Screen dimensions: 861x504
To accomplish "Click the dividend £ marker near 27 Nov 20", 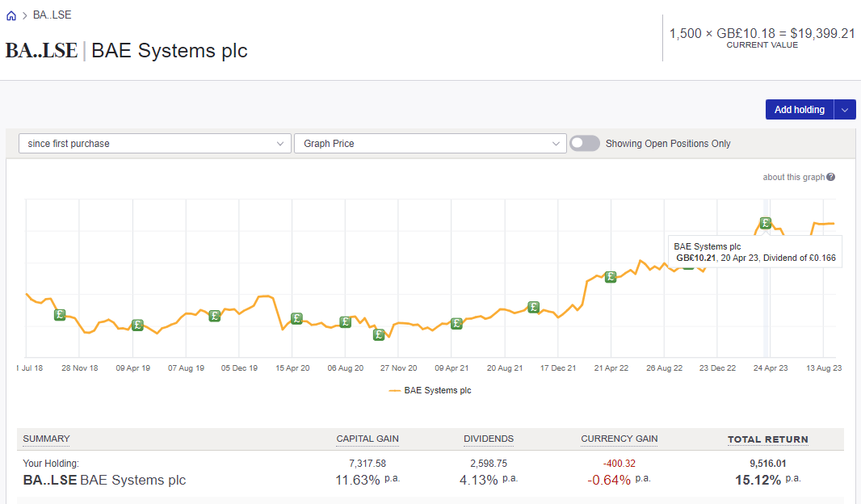I will tap(379, 333).
